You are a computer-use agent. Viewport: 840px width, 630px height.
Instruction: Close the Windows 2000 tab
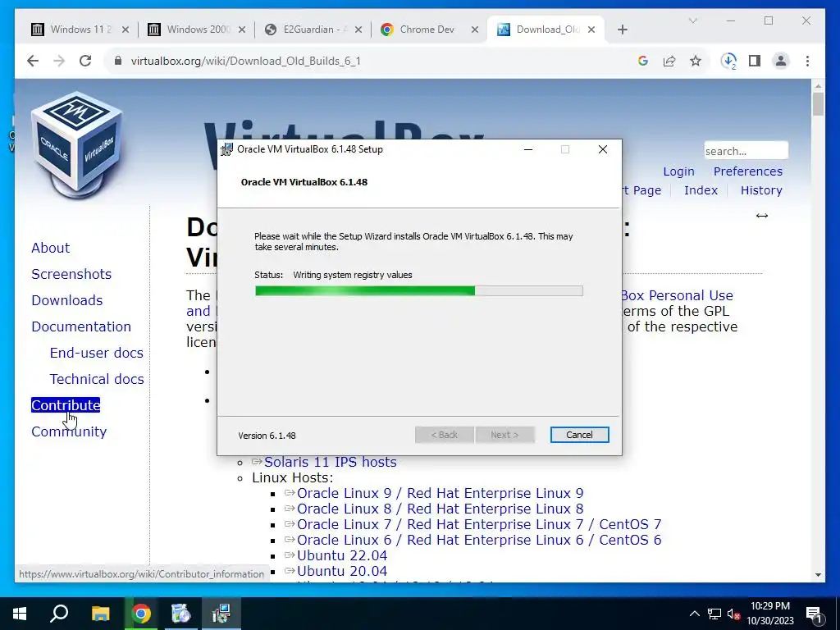tap(242, 30)
